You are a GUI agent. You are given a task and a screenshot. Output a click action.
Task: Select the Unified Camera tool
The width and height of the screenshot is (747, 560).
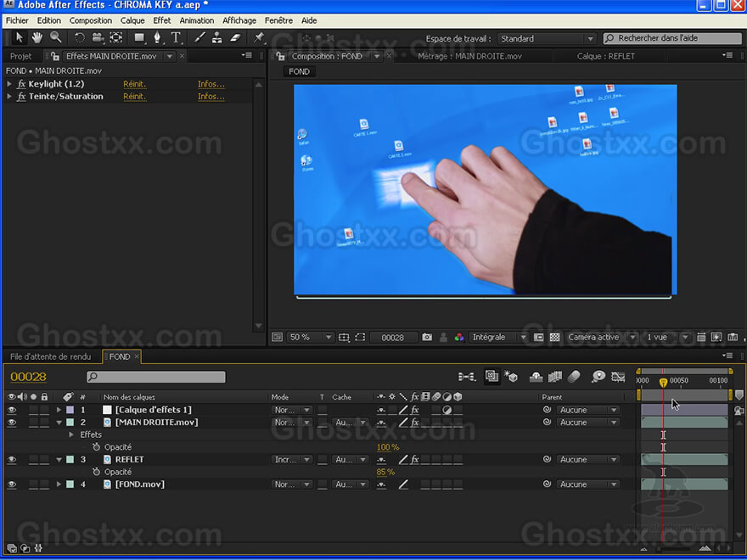pyautogui.click(x=98, y=37)
